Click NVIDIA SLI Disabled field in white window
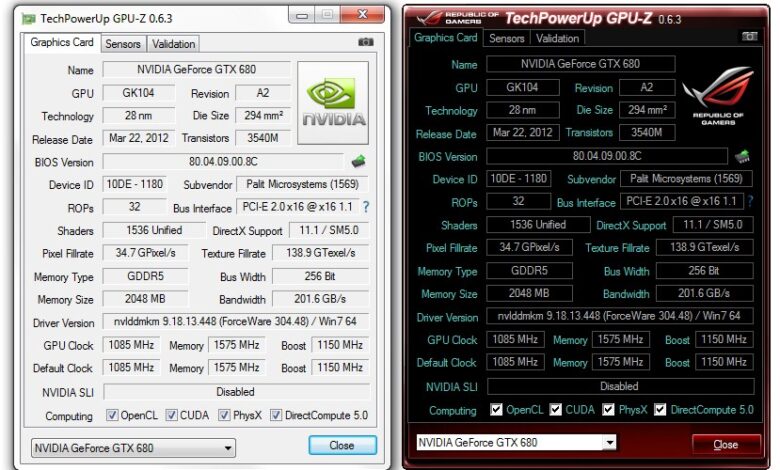 click(236, 391)
